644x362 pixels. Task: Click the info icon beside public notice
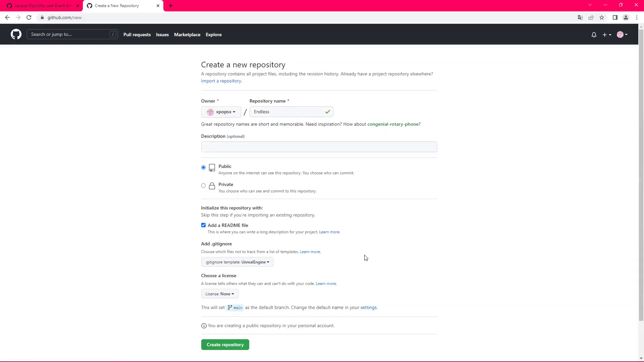click(x=204, y=326)
